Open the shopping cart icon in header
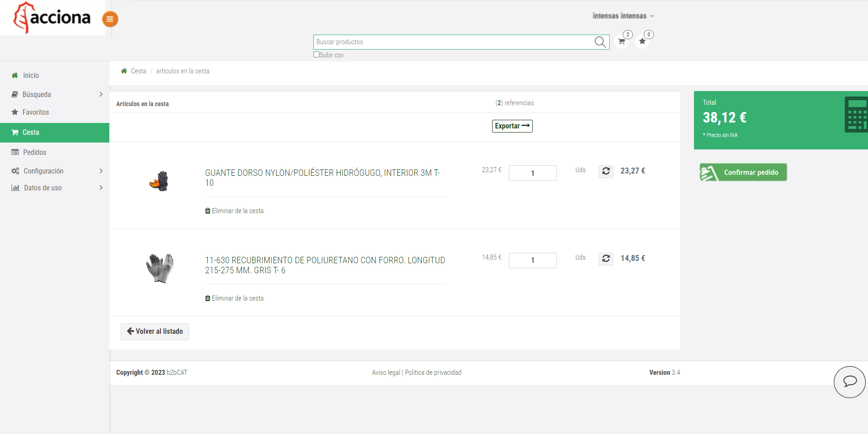The height and width of the screenshot is (434, 868). point(621,41)
